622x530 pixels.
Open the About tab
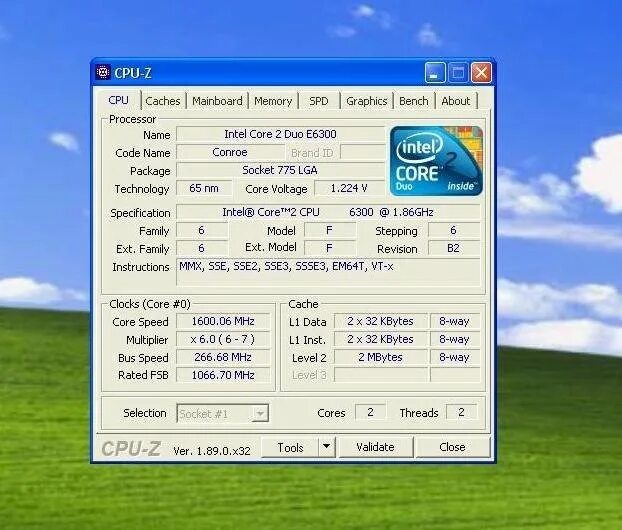click(x=456, y=101)
